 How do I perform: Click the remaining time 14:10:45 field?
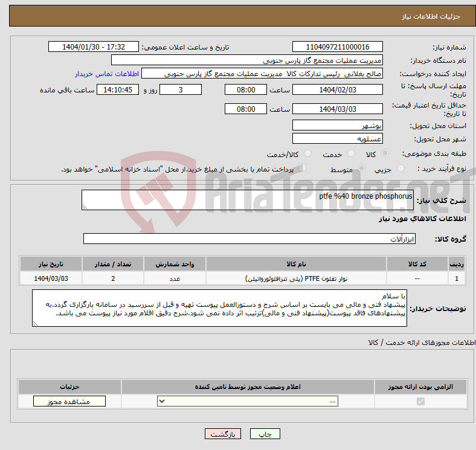click(x=118, y=89)
